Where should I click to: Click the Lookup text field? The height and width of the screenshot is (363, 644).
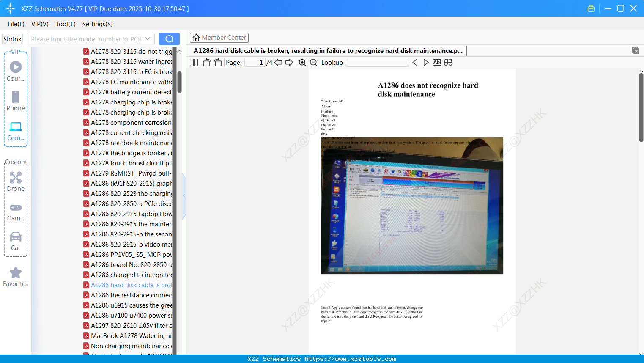(x=378, y=62)
